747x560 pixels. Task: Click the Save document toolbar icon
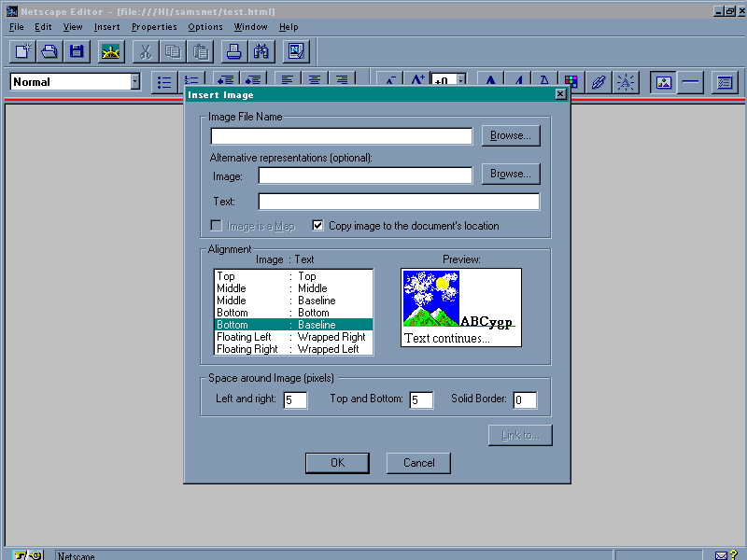(x=76, y=51)
